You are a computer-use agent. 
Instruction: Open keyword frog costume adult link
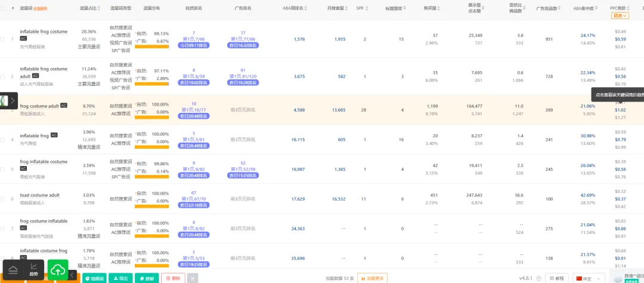(39, 106)
